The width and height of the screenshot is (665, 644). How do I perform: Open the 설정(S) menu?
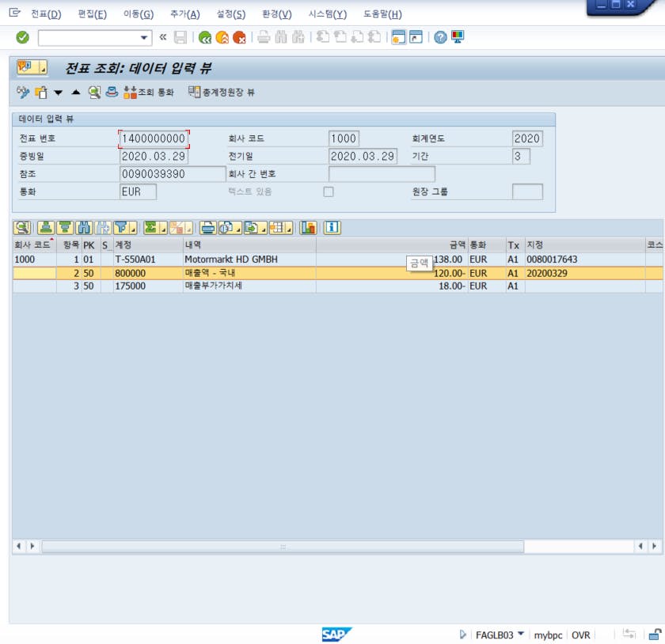click(x=231, y=14)
